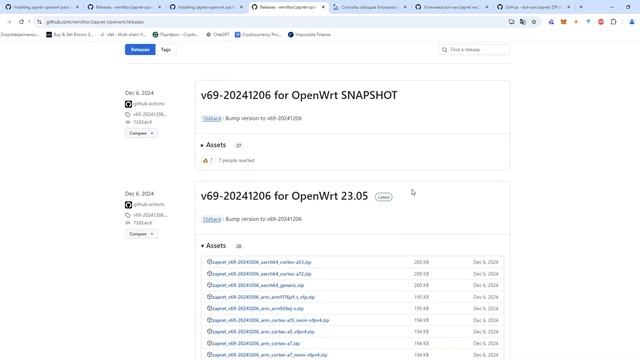Screen dimensions: 640x360
Task: Download zapret aarch64_cortex-a72.zip asset
Action: (x=262, y=274)
